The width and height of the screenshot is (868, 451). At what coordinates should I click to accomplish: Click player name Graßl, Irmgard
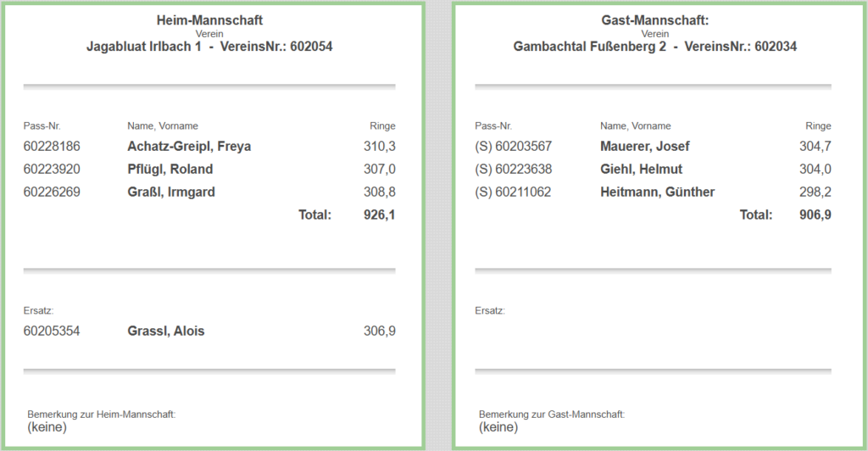171,192
